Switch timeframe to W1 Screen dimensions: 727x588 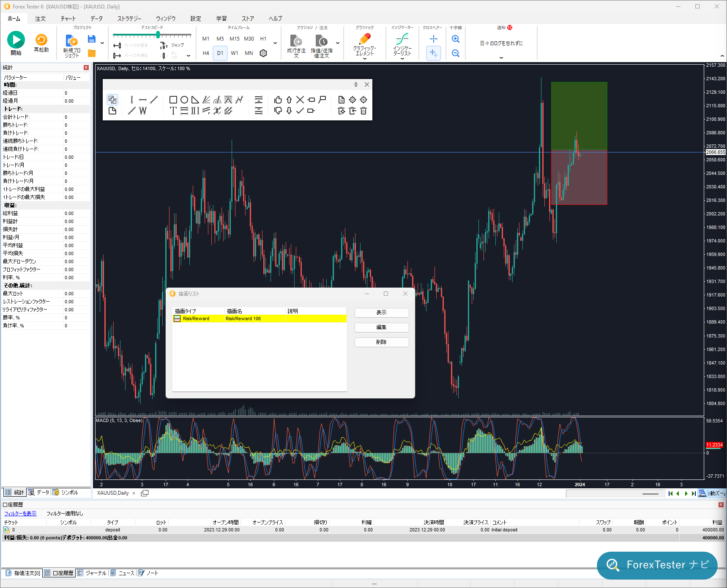click(x=235, y=53)
